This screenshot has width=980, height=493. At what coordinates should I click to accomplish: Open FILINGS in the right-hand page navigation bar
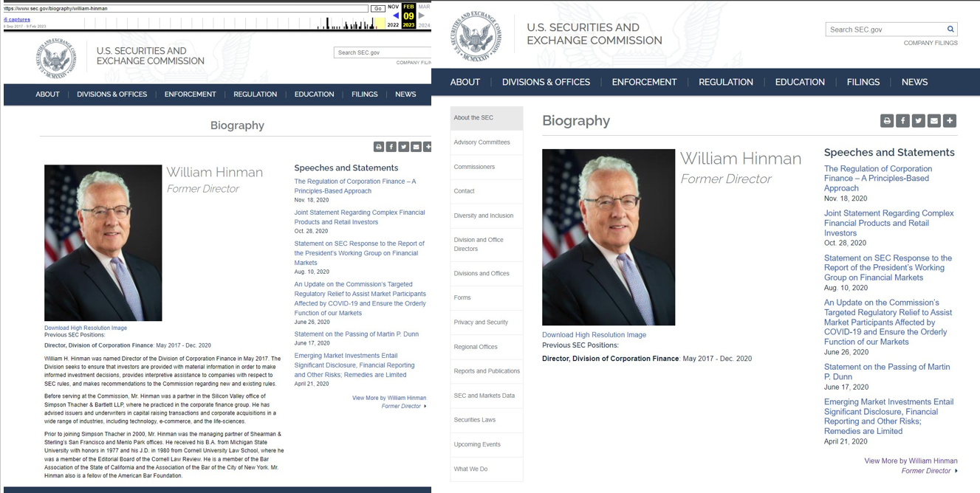863,82
